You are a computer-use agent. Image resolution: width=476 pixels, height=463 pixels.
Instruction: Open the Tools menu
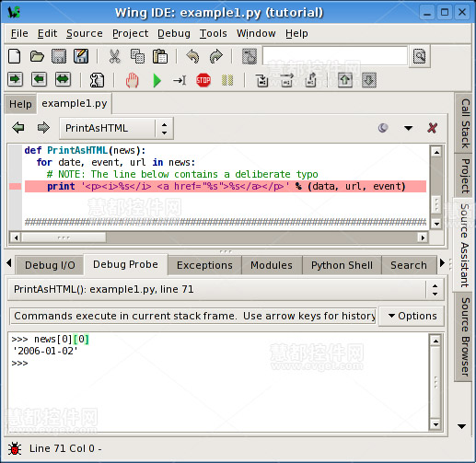tap(214, 33)
